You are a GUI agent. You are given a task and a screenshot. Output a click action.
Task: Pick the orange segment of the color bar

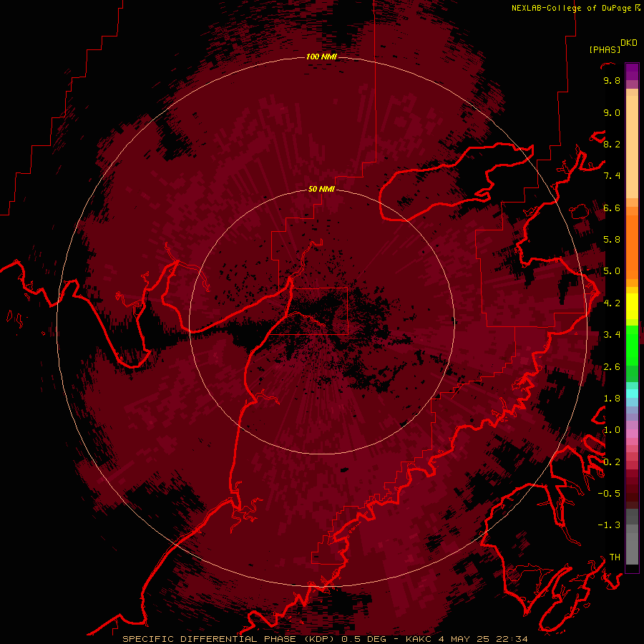tap(632, 246)
